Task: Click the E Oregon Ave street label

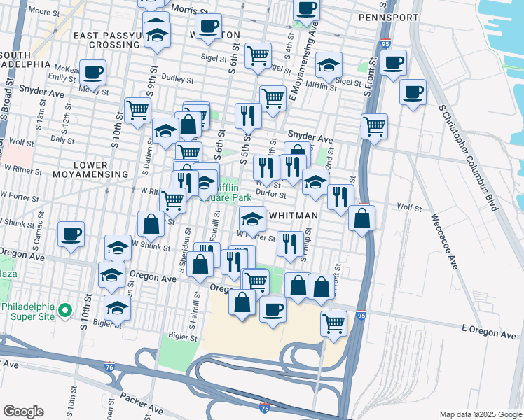Action: click(489, 332)
